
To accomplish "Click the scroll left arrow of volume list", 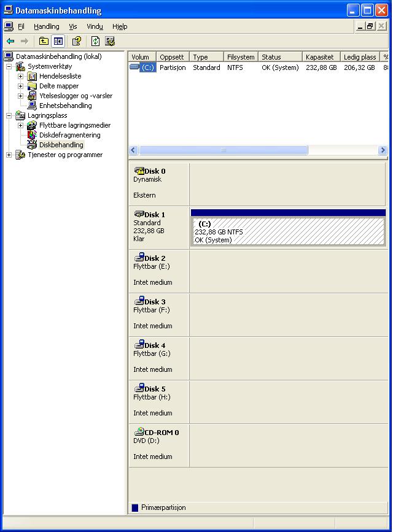I will pyautogui.click(x=133, y=150).
